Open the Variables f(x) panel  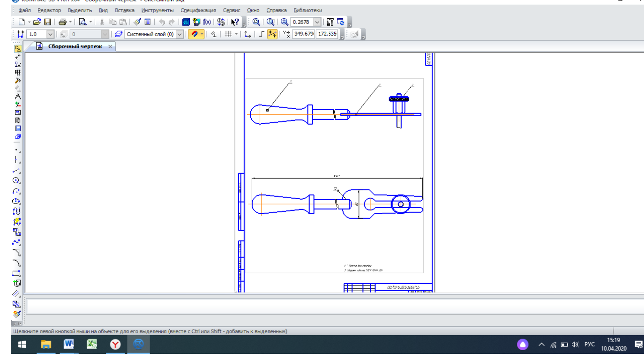[x=207, y=22]
